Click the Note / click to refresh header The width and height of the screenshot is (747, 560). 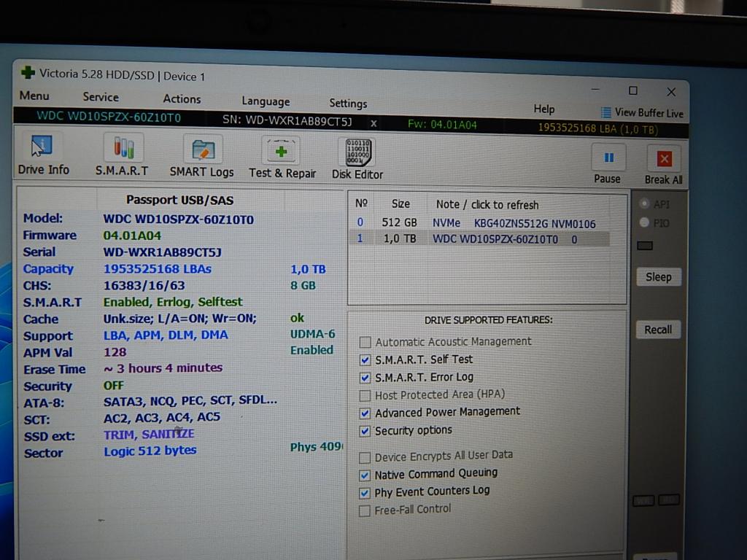click(487, 205)
